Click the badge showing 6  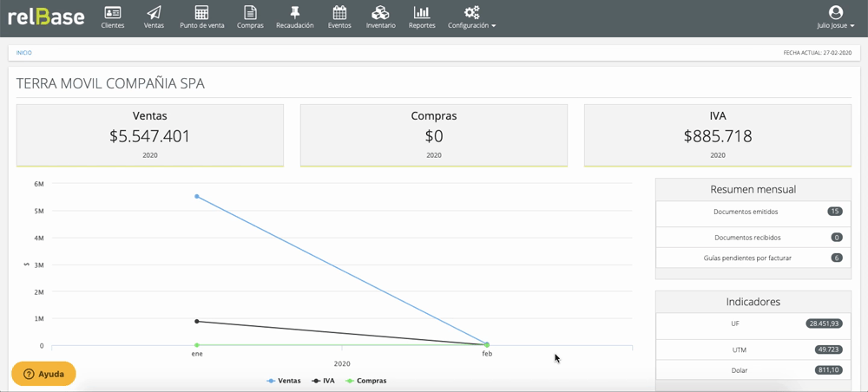pyautogui.click(x=837, y=258)
